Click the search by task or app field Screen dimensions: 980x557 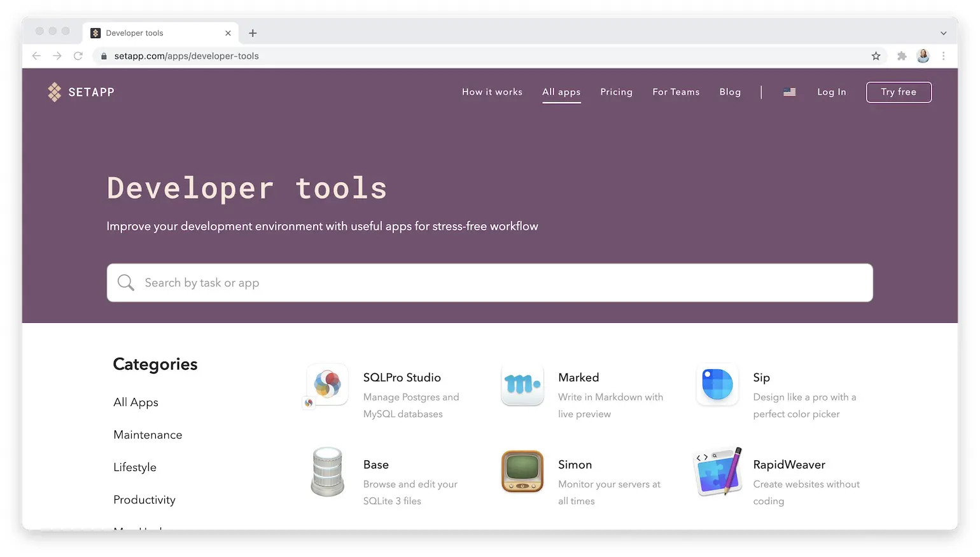tap(490, 283)
